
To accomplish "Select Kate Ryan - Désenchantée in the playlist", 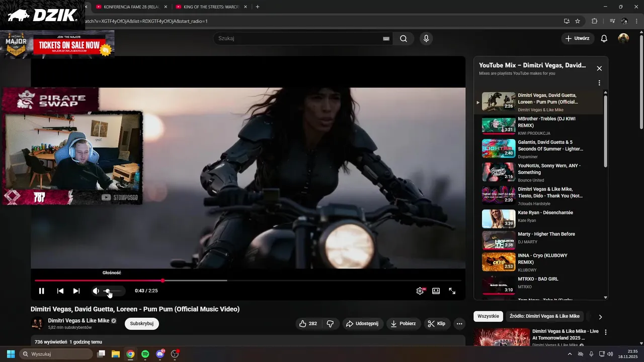I will (x=538, y=219).
